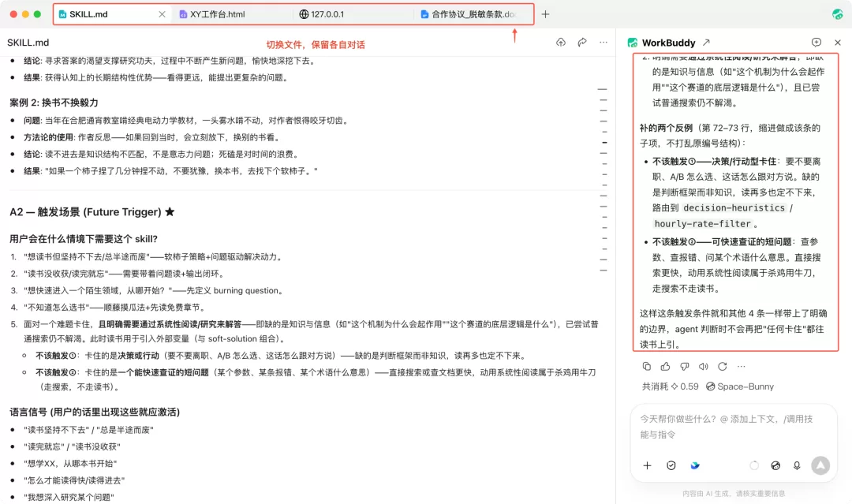Click list item "我想深入研究某个问题"

69,497
